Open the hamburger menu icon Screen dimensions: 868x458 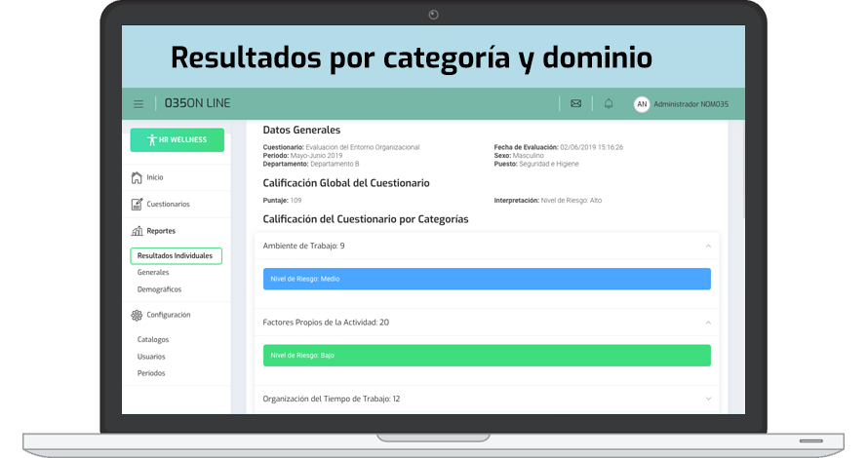(x=138, y=104)
